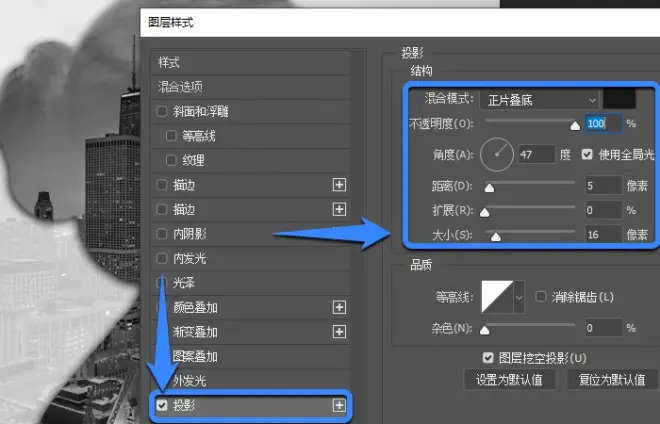Screen dimensions: 660x424
Task: Select the 投影 row label
Action: (x=184, y=405)
